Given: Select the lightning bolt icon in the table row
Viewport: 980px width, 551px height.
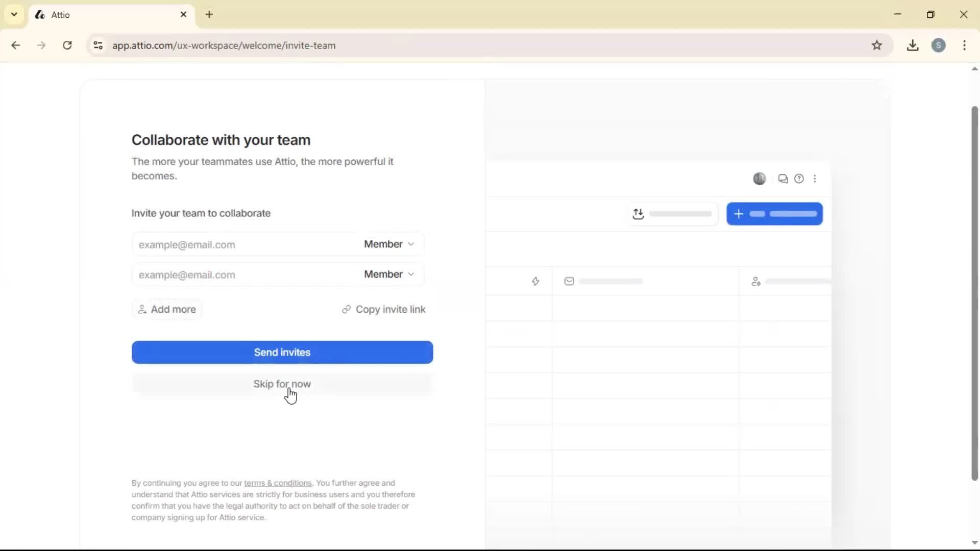Looking at the screenshot, I should (536, 281).
